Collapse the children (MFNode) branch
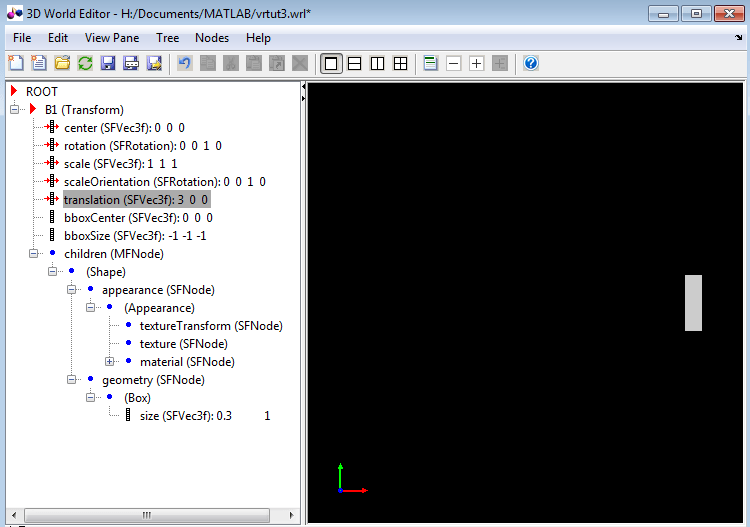The width and height of the screenshot is (750, 527). pos(33,253)
